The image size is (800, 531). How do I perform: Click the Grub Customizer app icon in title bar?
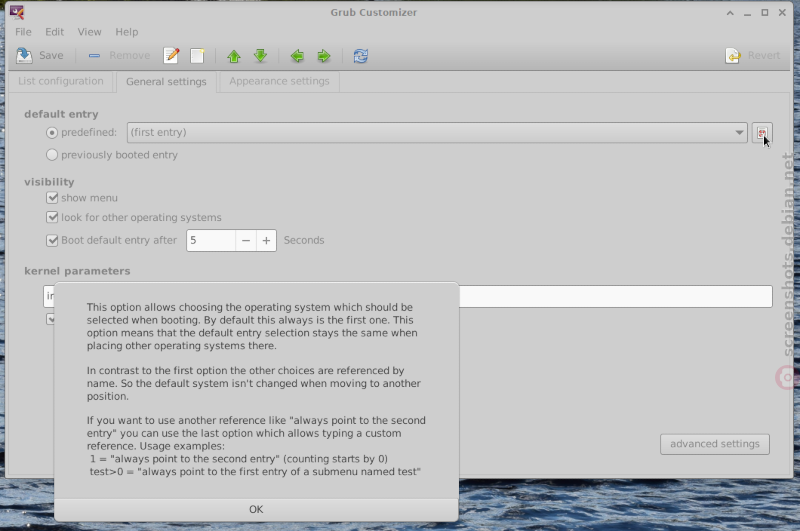pos(17,12)
